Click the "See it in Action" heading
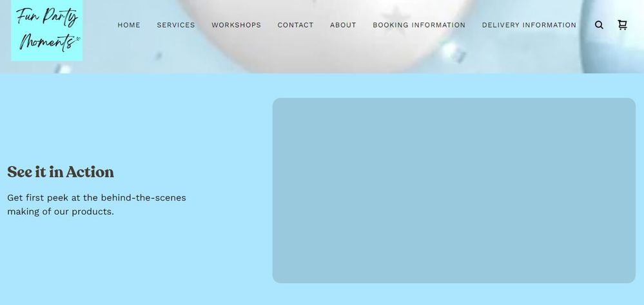 click(x=61, y=172)
